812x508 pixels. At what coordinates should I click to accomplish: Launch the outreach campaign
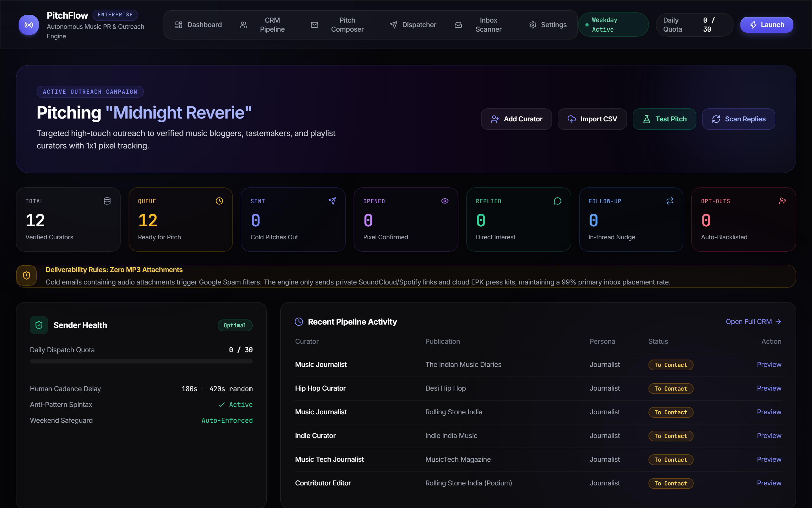(x=767, y=25)
